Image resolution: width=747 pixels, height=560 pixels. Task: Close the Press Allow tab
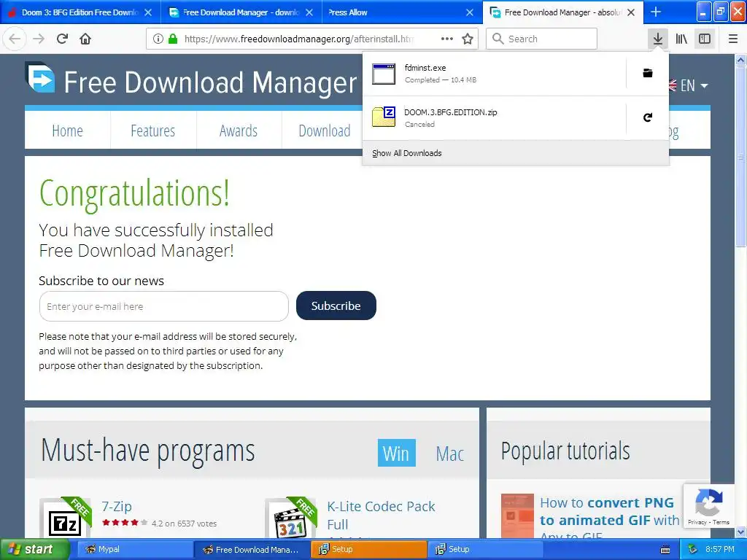[x=470, y=12]
